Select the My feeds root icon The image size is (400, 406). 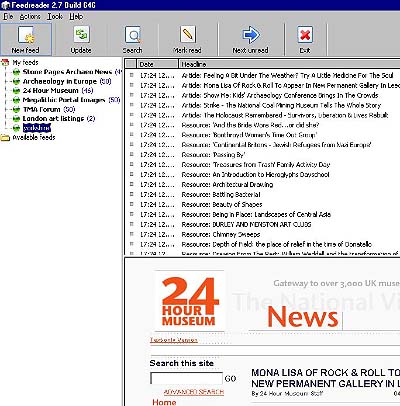[5, 62]
